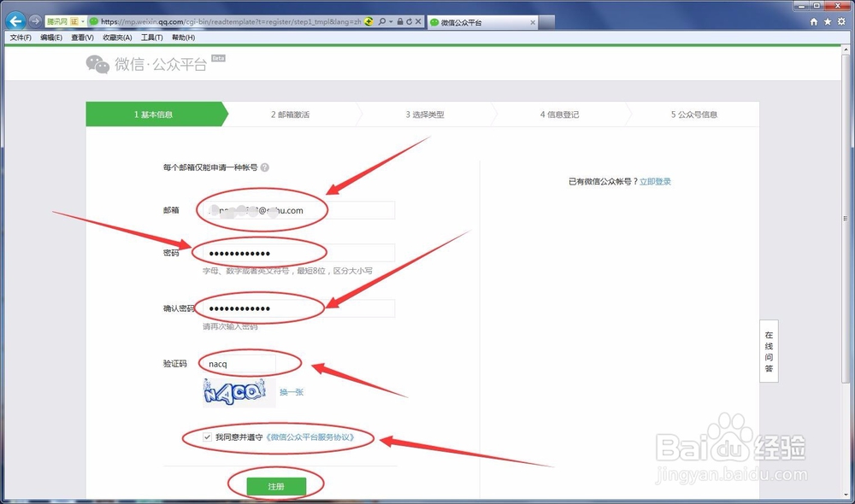Viewport: 855px width, 504px height.
Task: Open browser tools gear icon
Action: pos(841,22)
